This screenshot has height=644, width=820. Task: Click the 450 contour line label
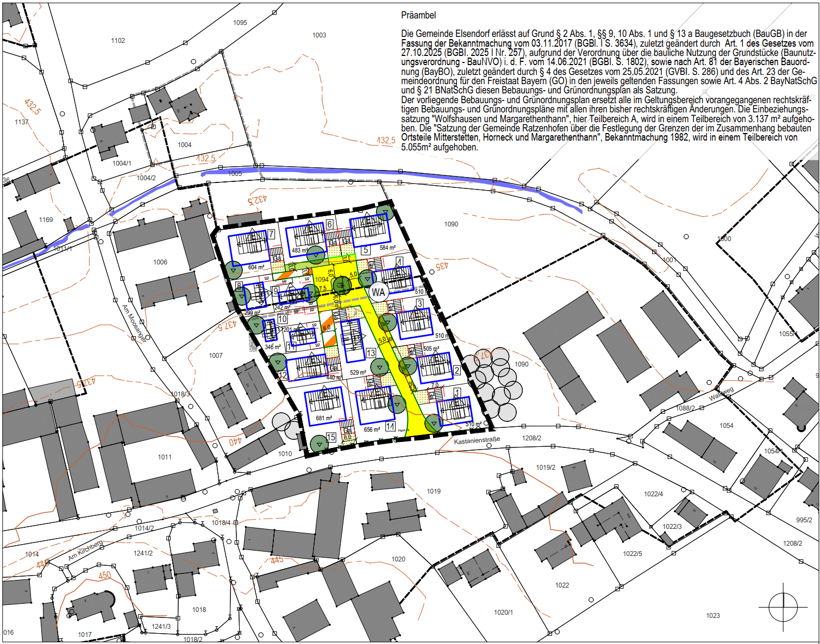click(105, 575)
